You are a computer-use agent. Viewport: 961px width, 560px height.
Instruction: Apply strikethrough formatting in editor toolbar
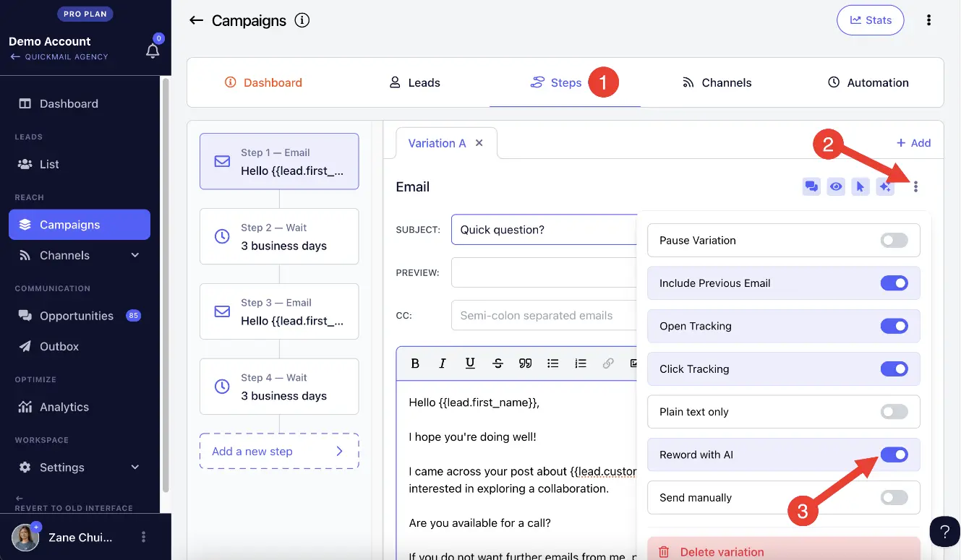click(497, 363)
